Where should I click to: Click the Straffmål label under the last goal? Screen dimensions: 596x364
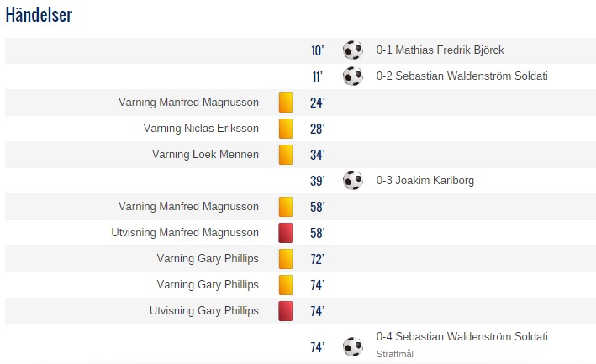pos(394,354)
